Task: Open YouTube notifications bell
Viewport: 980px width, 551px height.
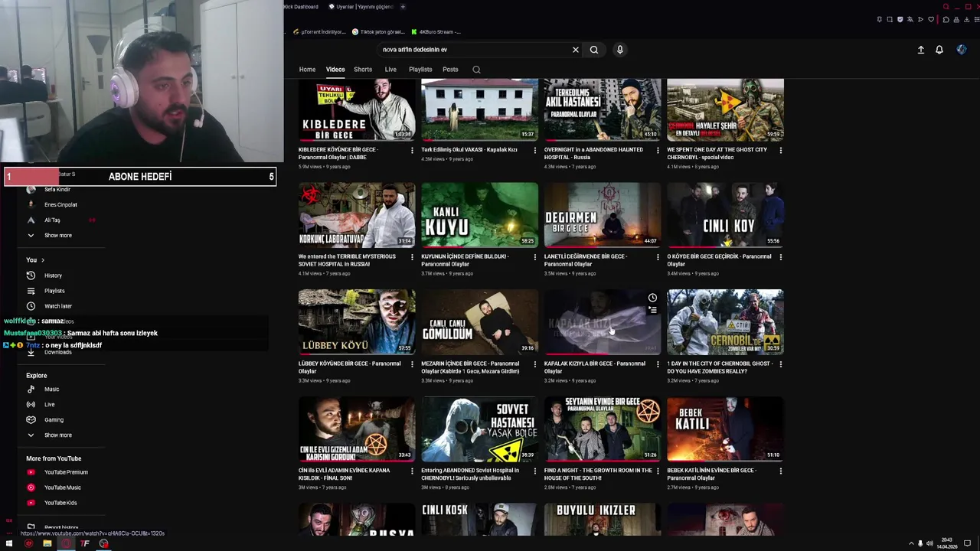Action: (939, 50)
